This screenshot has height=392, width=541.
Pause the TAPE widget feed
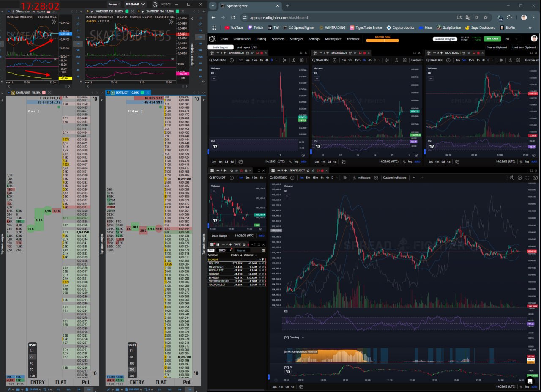218,244
